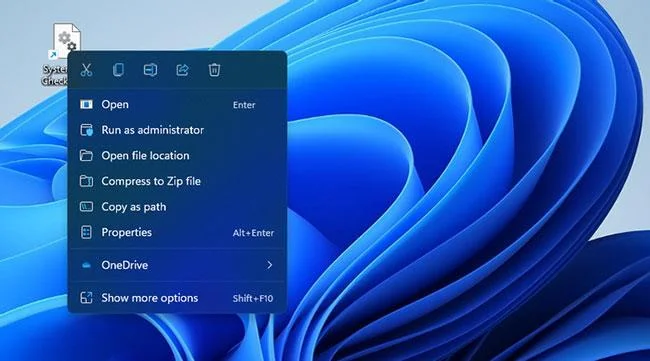
Task: Select Copy as path
Action: 177,207
